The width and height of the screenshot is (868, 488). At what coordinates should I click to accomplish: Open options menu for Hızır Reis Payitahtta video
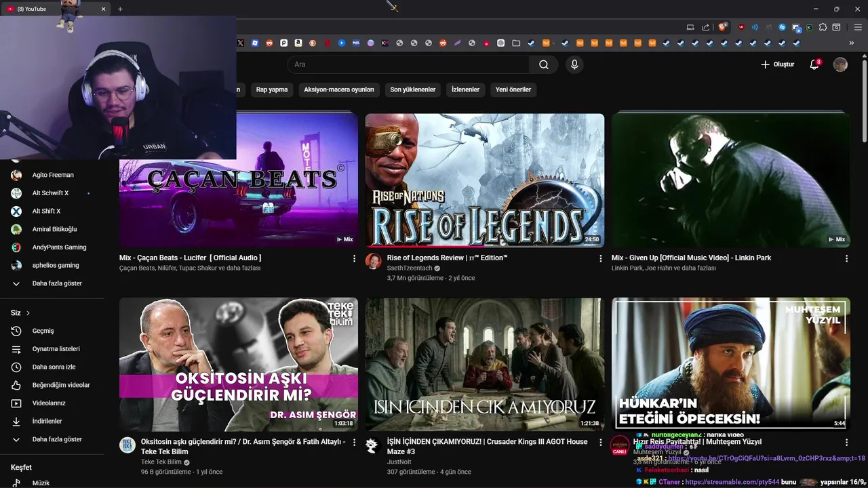846,442
